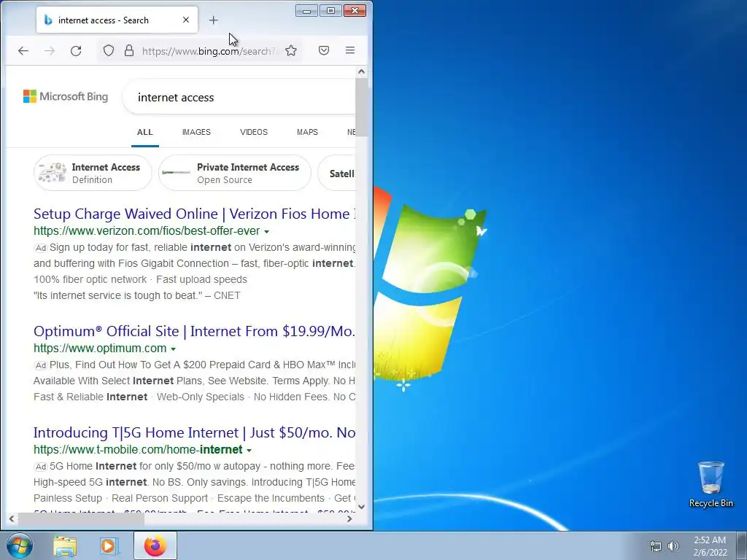Click the horizontal scrollbar right arrow
Image resolution: width=747 pixels, height=560 pixels.
point(349,518)
